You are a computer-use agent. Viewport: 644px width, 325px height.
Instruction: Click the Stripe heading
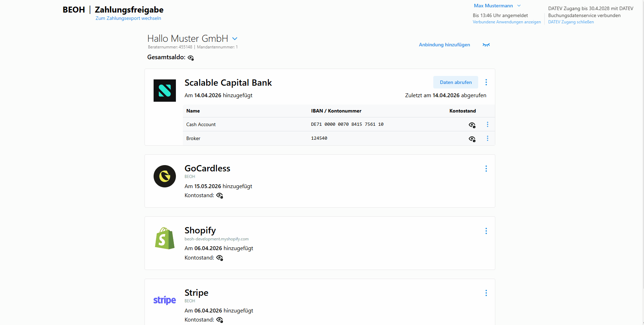tap(196, 293)
